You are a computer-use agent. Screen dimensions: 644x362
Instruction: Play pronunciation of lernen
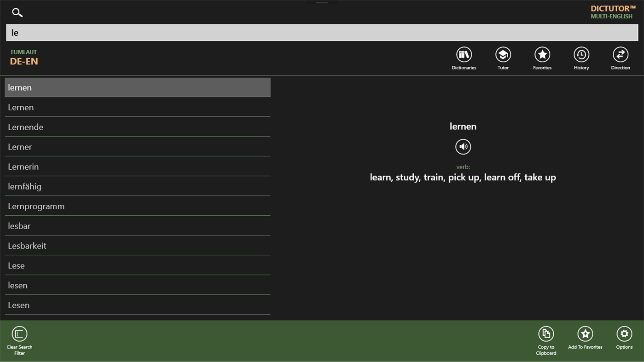[x=463, y=147]
